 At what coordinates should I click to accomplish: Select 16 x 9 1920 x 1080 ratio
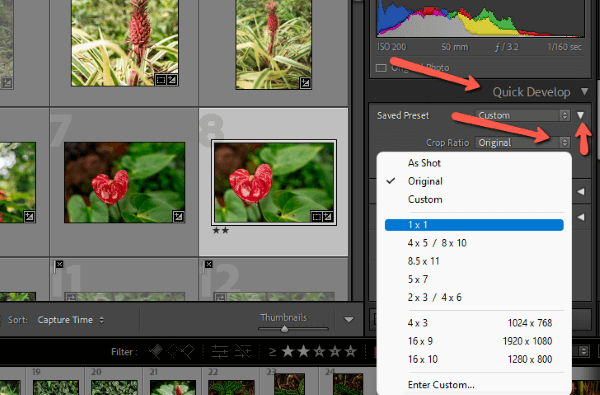pyautogui.click(x=474, y=341)
